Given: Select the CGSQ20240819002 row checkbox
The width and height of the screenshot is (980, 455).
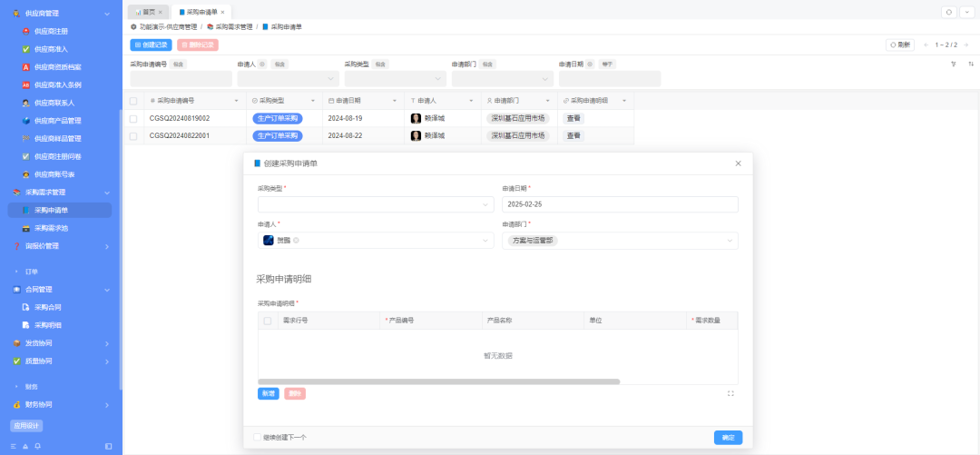Looking at the screenshot, I should (133, 118).
